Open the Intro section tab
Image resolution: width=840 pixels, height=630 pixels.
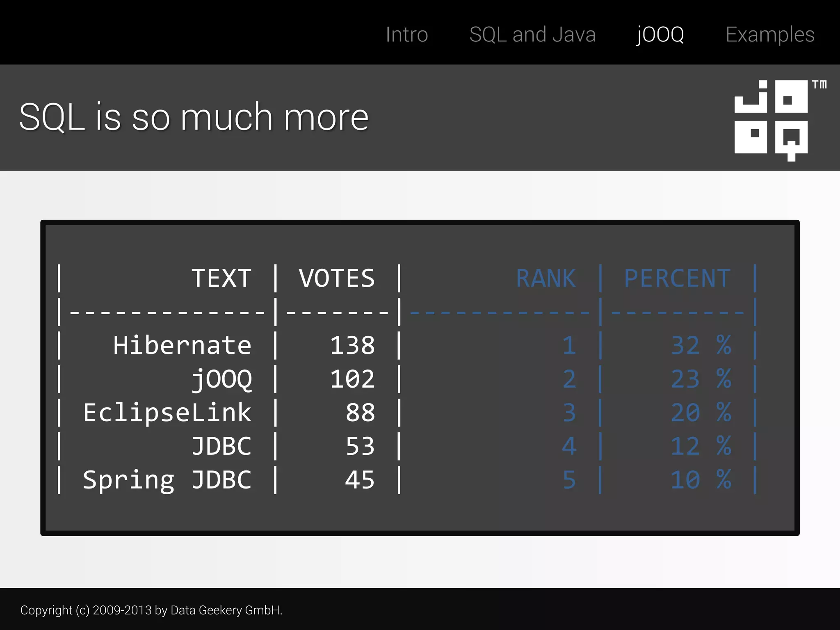point(406,34)
